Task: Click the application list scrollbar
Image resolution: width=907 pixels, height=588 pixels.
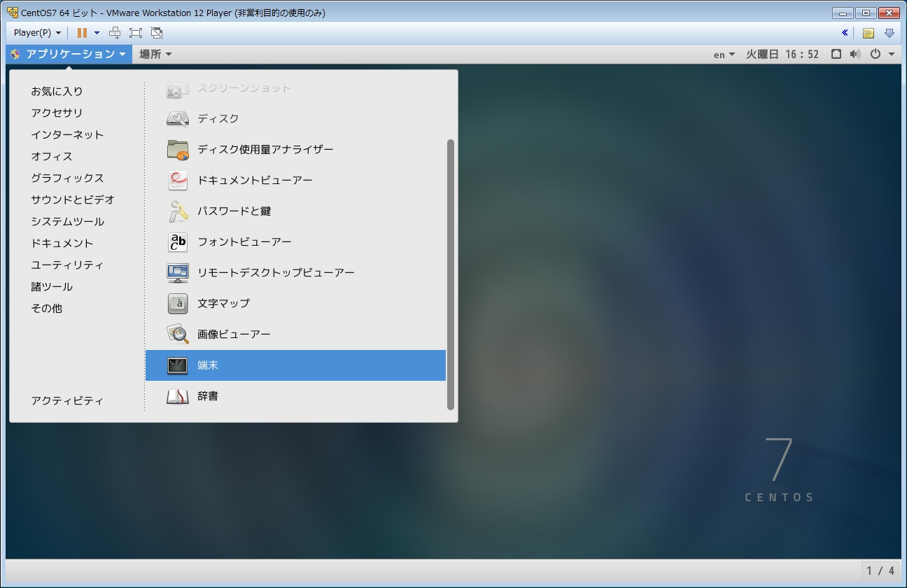Action: point(451,273)
